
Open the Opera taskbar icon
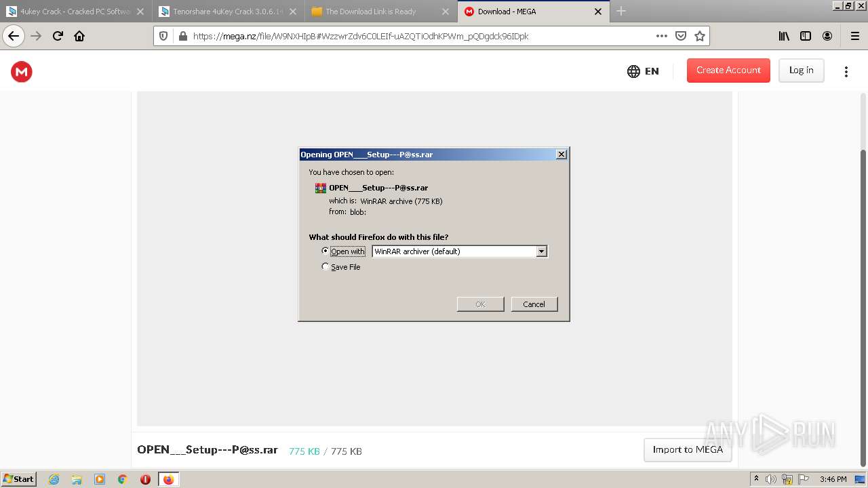145,479
